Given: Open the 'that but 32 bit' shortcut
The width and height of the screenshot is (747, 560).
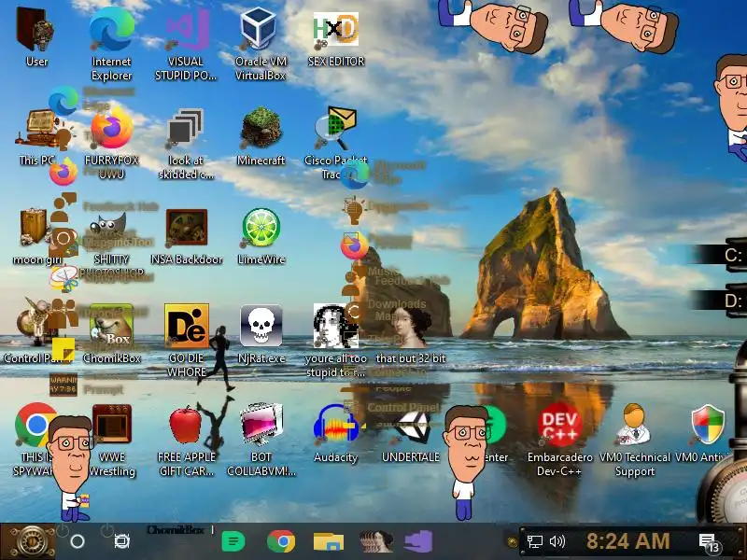Looking at the screenshot, I should click(411, 333).
